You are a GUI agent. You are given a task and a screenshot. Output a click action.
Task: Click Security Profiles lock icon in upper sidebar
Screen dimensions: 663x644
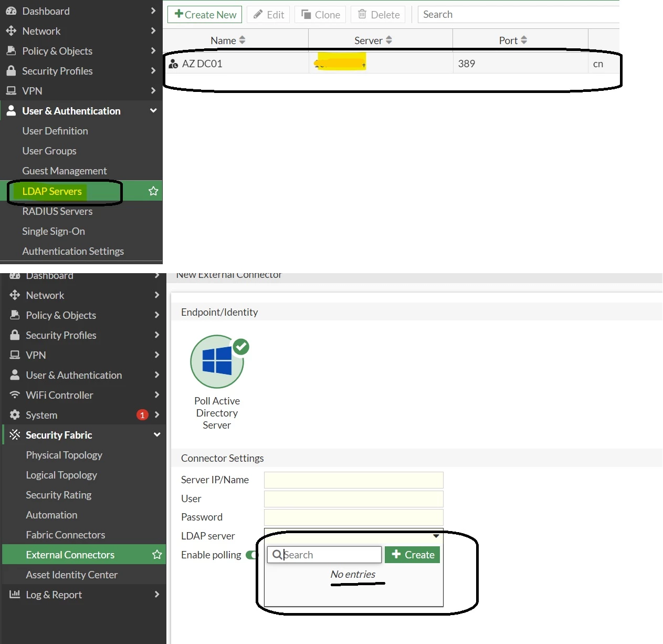point(11,71)
